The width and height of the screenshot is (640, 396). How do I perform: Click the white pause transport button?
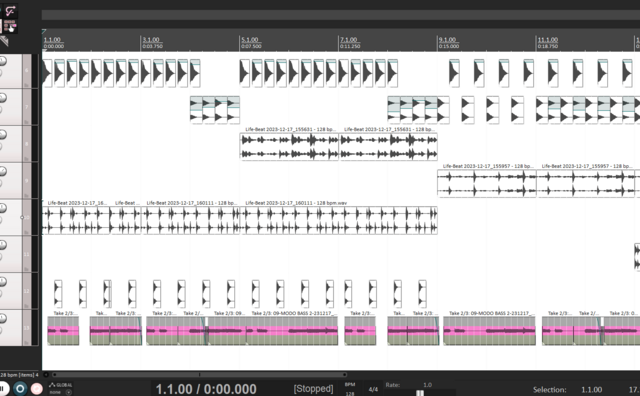(x=3, y=388)
